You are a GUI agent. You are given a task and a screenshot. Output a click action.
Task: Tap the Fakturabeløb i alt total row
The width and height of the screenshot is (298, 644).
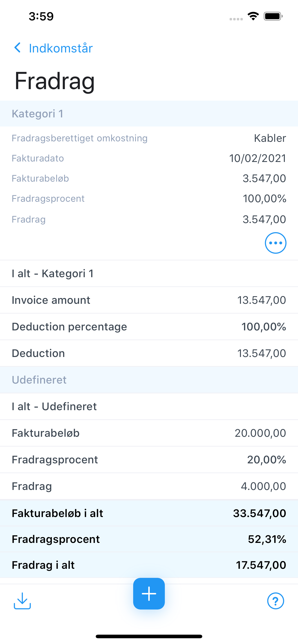click(x=149, y=513)
